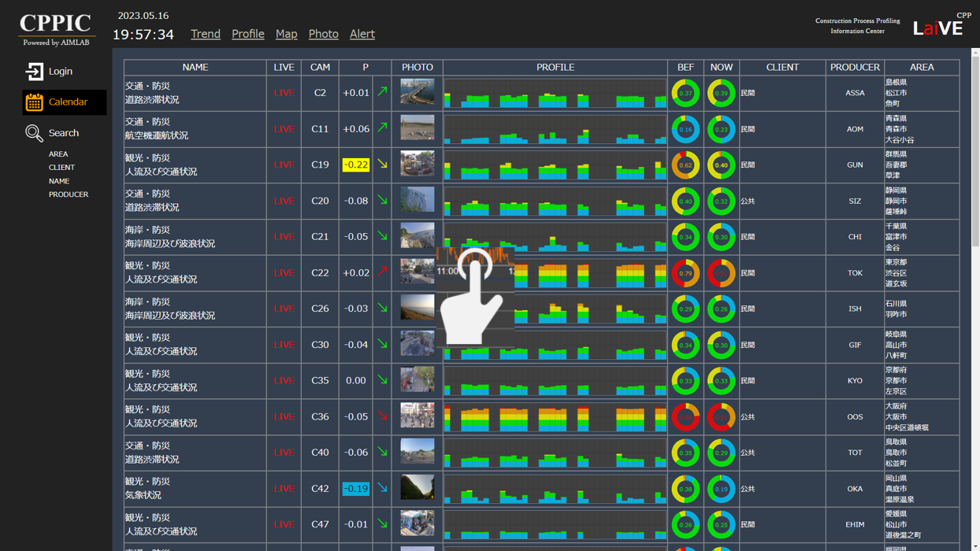Click the blue down arrow for C42
Screen dimensions: 980x551
382,488
